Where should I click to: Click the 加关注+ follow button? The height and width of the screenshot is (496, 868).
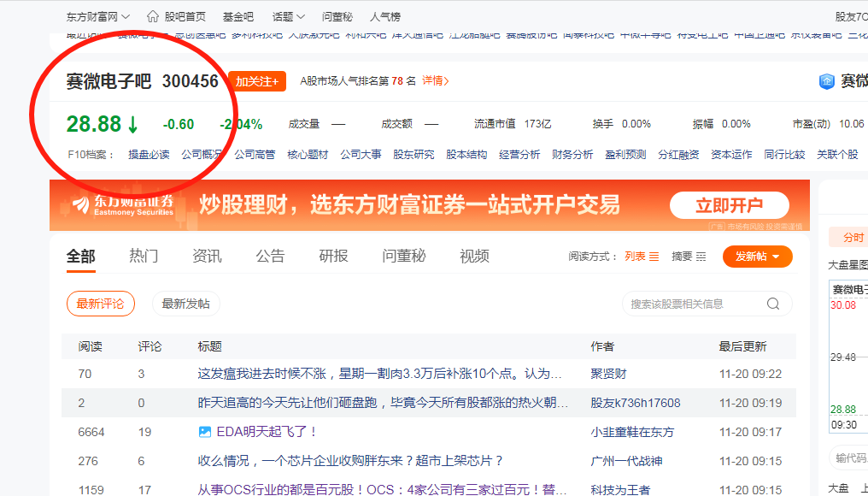click(x=257, y=81)
